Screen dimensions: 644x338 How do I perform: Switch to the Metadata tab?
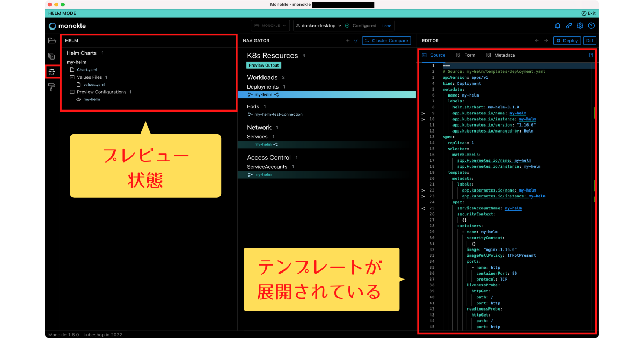pyautogui.click(x=500, y=55)
